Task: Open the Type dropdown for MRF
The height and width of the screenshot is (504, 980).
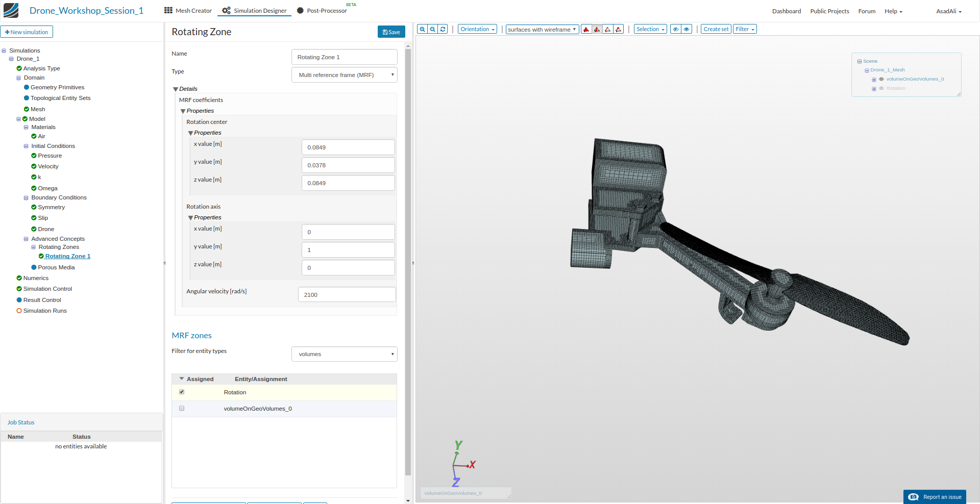Action: click(344, 75)
